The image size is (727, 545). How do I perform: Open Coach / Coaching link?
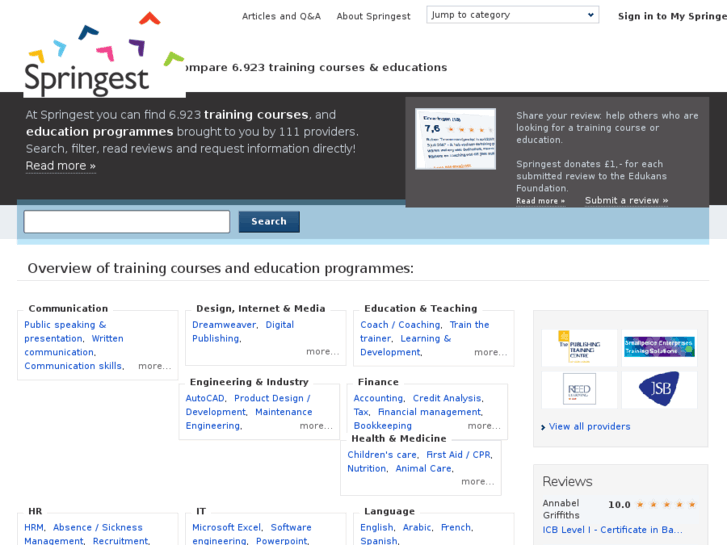pyautogui.click(x=400, y=325)
